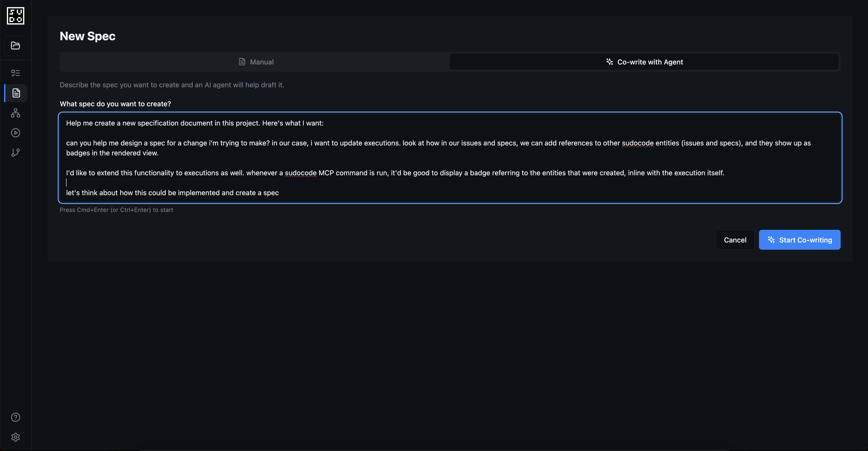Click the document icon beside Manual
Screen dimensions: 868x451
242,61
